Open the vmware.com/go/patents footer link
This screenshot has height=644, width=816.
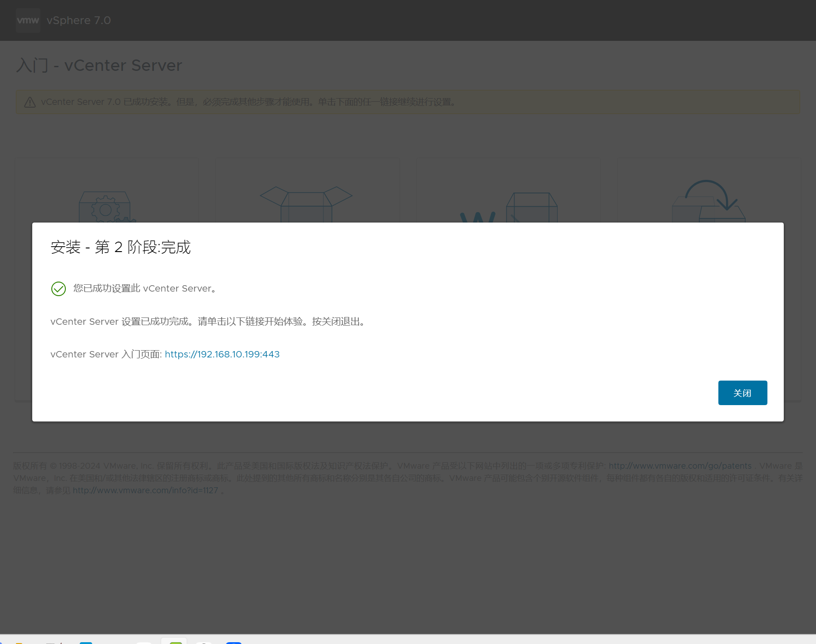[x=680, y=466]
